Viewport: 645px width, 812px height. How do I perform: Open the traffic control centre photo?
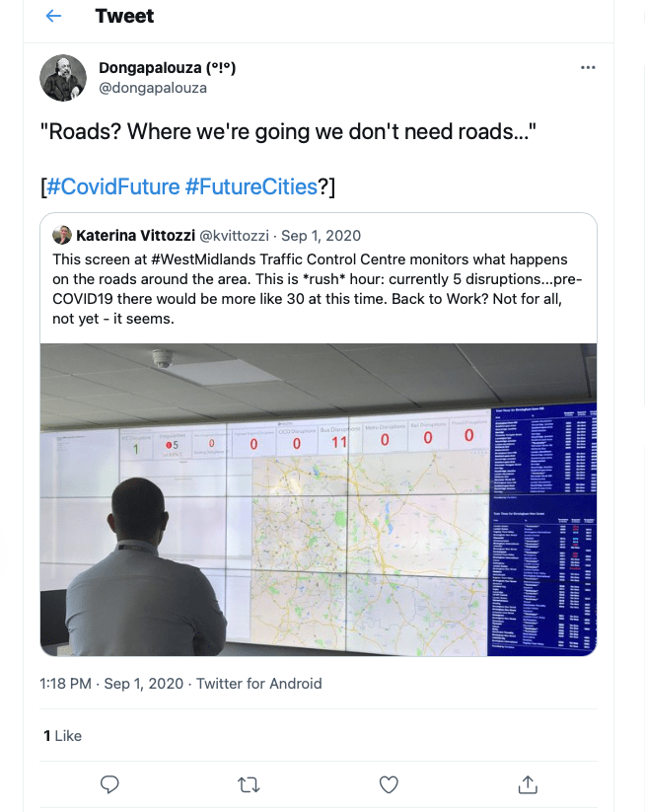[x=319, y=499]
